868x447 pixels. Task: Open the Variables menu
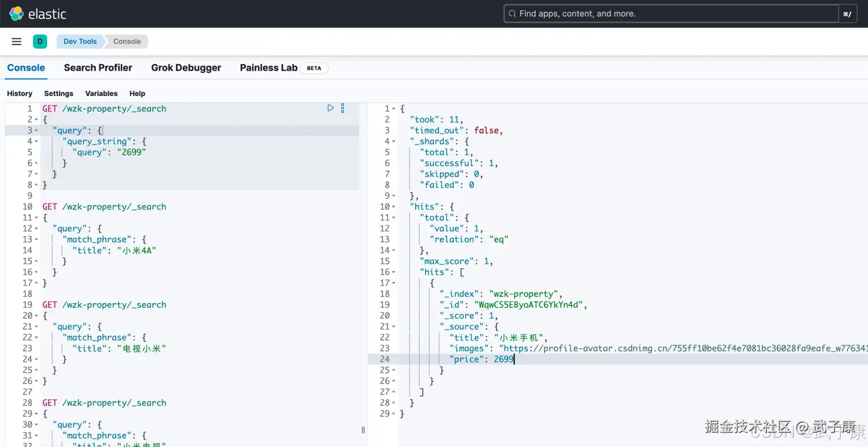pyautogui.click(x=101, y=93)
